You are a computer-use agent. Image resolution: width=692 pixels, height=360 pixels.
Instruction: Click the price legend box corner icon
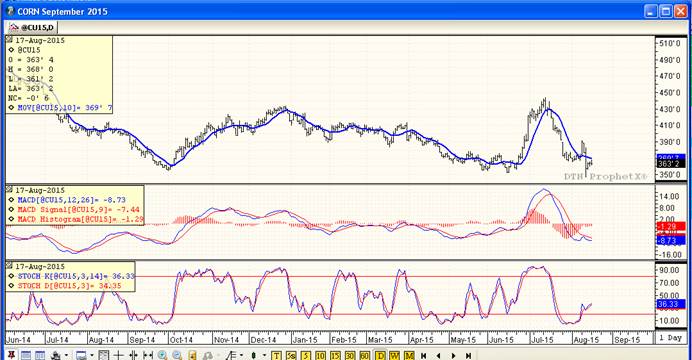click(x=10, y=40)
